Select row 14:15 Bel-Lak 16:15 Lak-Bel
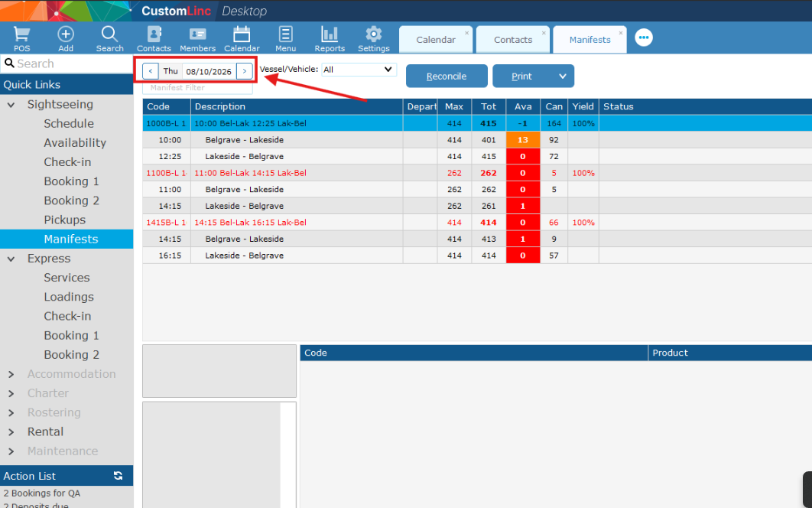This screenshot has width=812, height=508. pyautogui.click(x=477, y=223)
